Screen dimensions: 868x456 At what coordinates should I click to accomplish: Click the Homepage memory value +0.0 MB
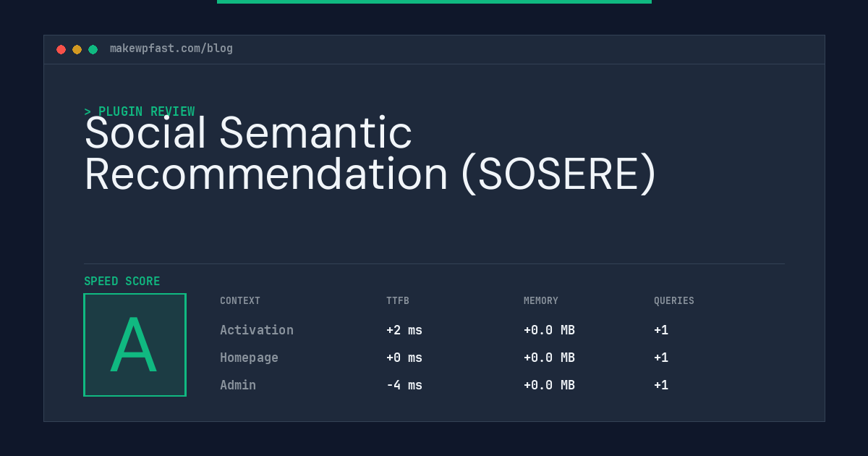pyautogui.click(x=549, y=358)
